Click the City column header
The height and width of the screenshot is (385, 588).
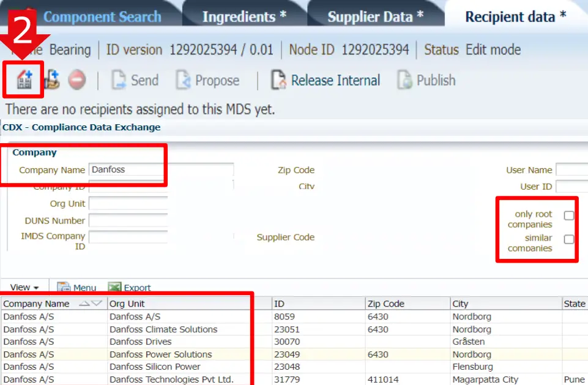coord(506,303)
